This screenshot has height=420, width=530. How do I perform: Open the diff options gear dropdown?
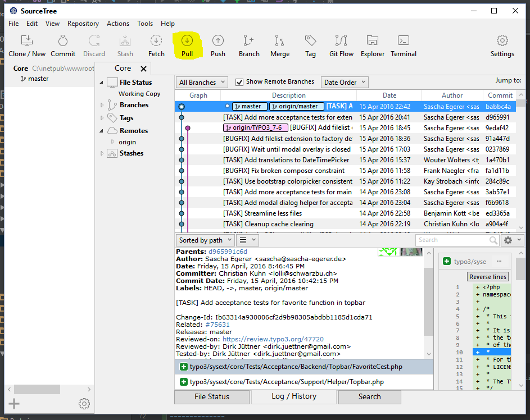pyautogui.click(x=513, y=240)
